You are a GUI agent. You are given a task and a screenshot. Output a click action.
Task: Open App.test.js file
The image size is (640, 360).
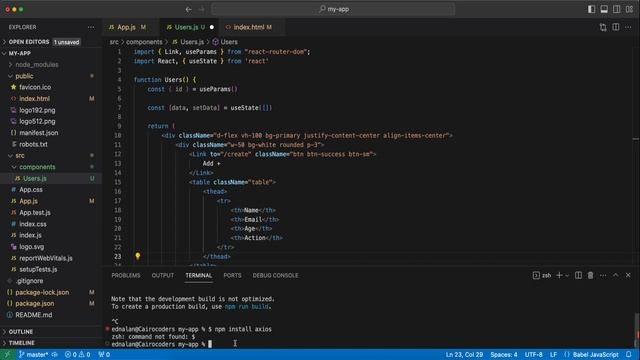point(35,213)
